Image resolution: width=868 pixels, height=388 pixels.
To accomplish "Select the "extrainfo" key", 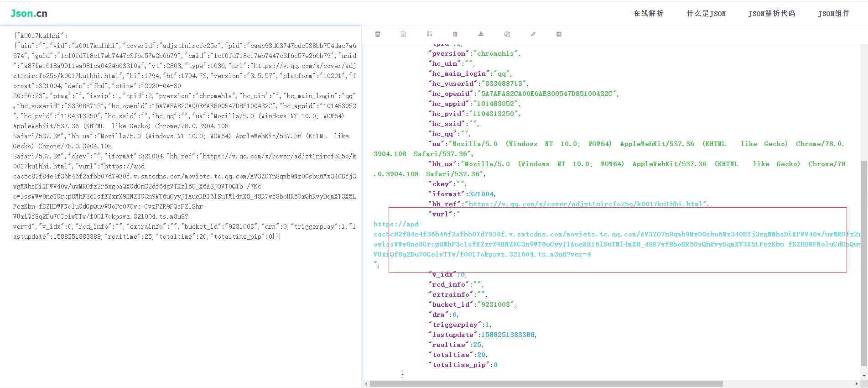I will [x=451, y=294].
